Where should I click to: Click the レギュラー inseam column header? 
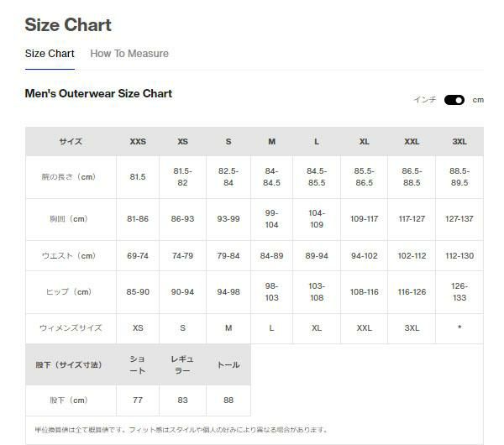coord(183,365)
